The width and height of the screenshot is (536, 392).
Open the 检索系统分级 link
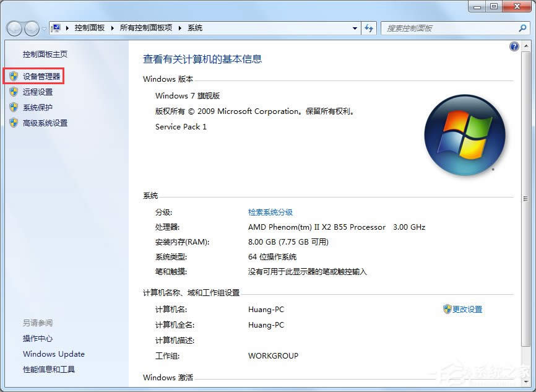[x=270, y=211]
